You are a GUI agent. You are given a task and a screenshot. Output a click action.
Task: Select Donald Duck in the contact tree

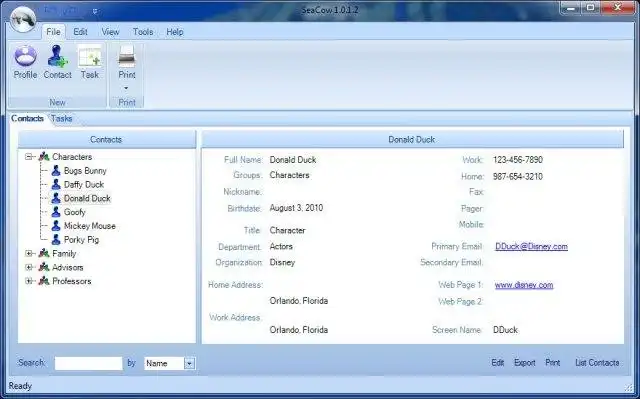point(87,199)
